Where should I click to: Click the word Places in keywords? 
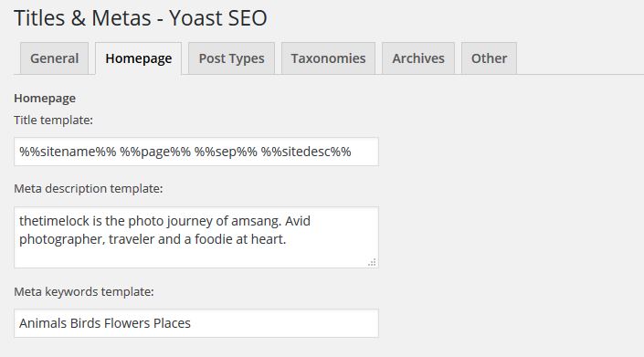click(172, 323)
